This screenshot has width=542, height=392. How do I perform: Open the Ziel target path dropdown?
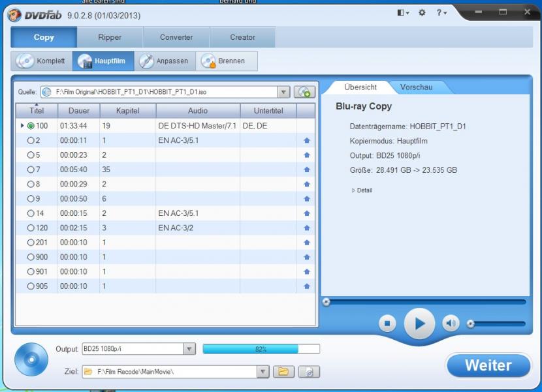tap(263, 372)
